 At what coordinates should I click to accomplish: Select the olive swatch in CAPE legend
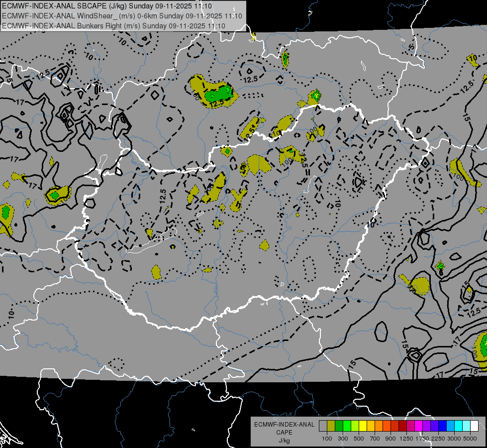click(x=331, y=426)
